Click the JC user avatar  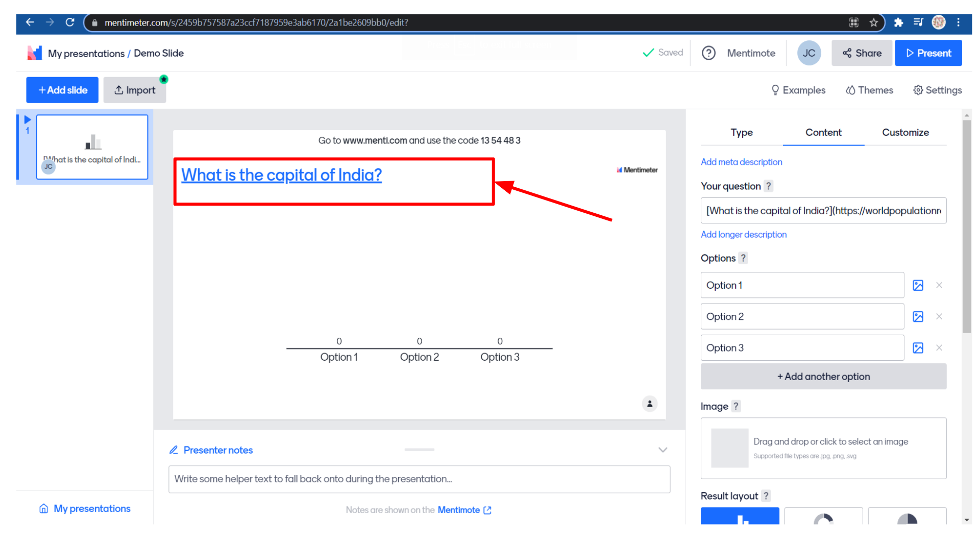point(808,53)
